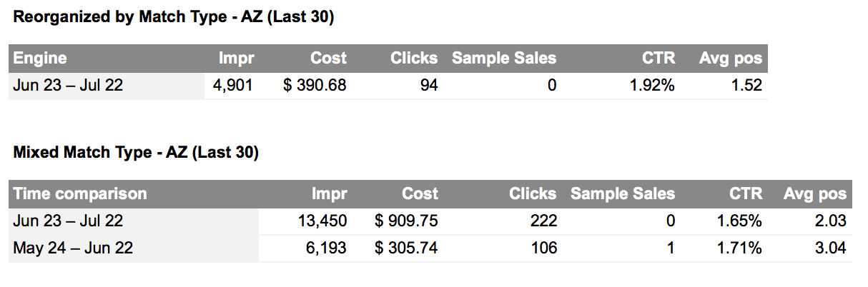Select the 1.71% CTR value

(740, 248)
